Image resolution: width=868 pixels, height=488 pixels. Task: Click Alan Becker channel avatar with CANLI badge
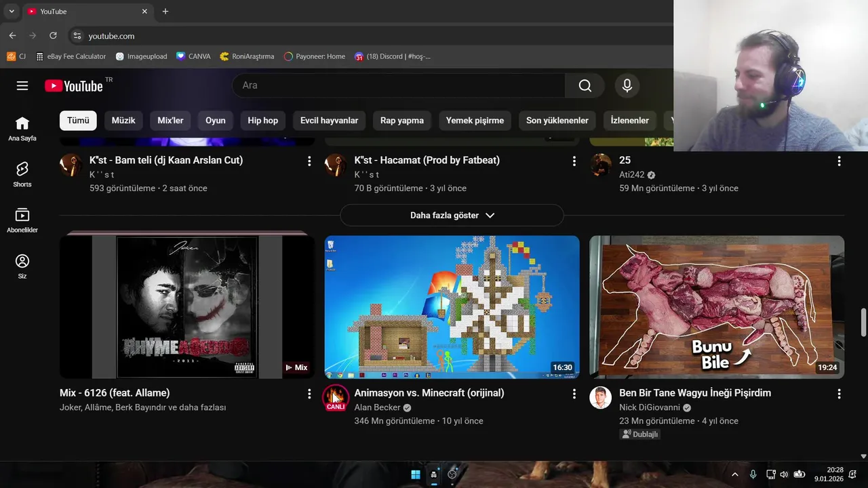(x=336, y=398)
